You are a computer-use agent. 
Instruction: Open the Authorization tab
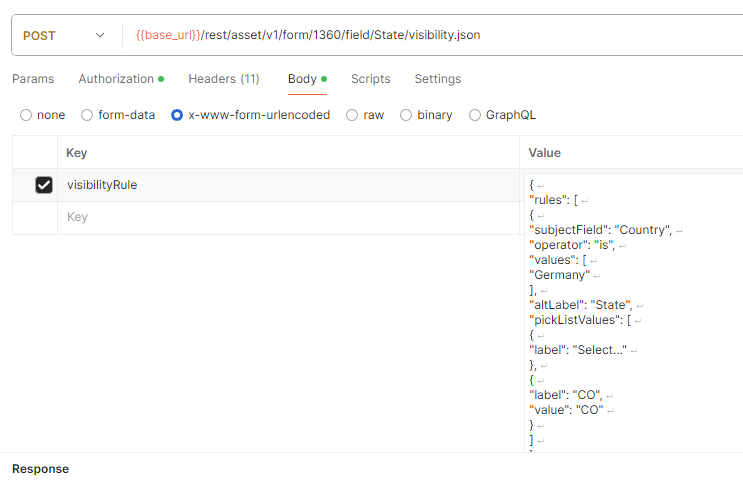point(116,79)
